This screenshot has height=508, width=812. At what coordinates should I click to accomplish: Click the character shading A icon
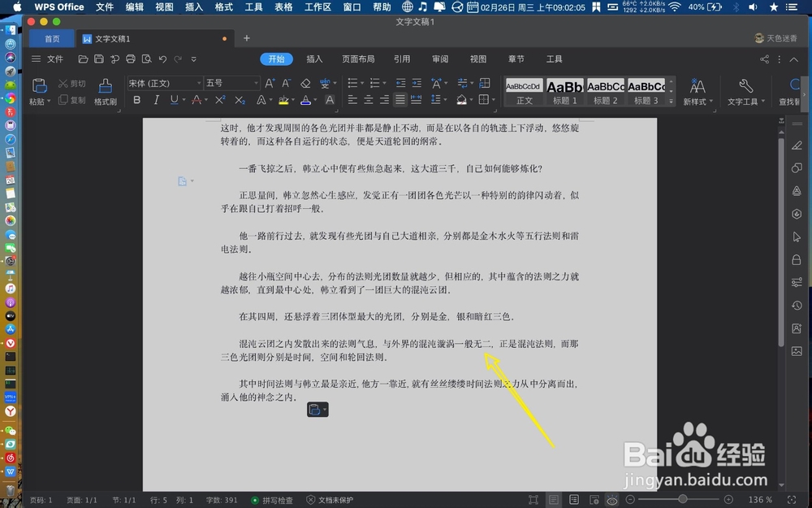pos(330,100)
